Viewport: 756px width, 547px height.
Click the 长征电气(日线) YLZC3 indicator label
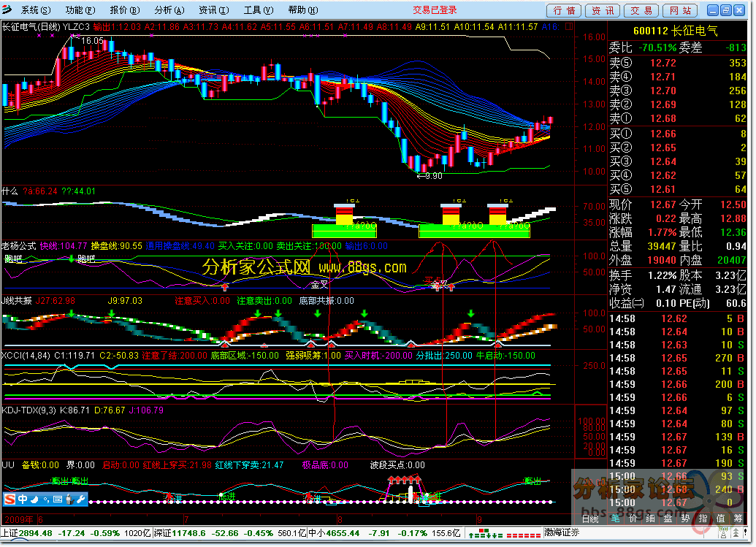coord(46,26)
